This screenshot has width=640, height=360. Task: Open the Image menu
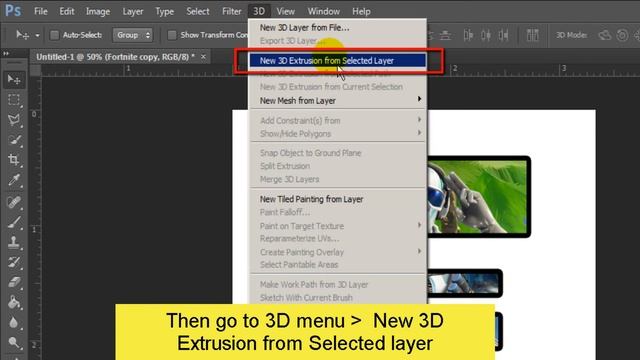click(x=98, y=11)
